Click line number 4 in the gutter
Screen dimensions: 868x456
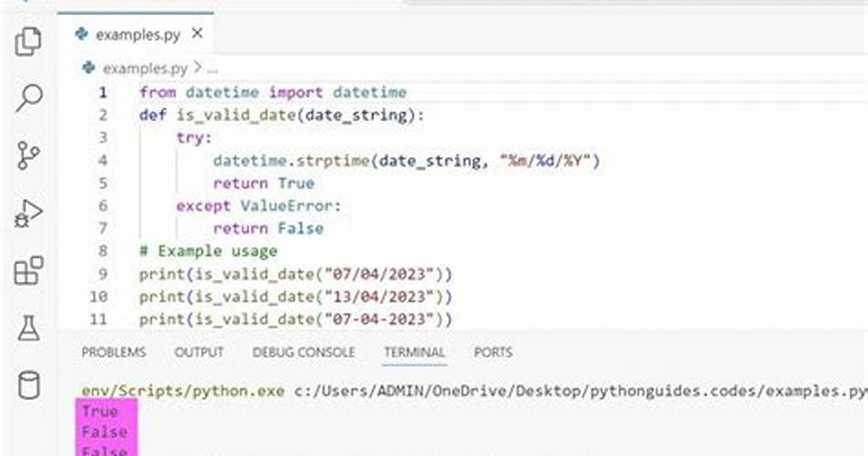pyautogui.click(x=103, y=160)
